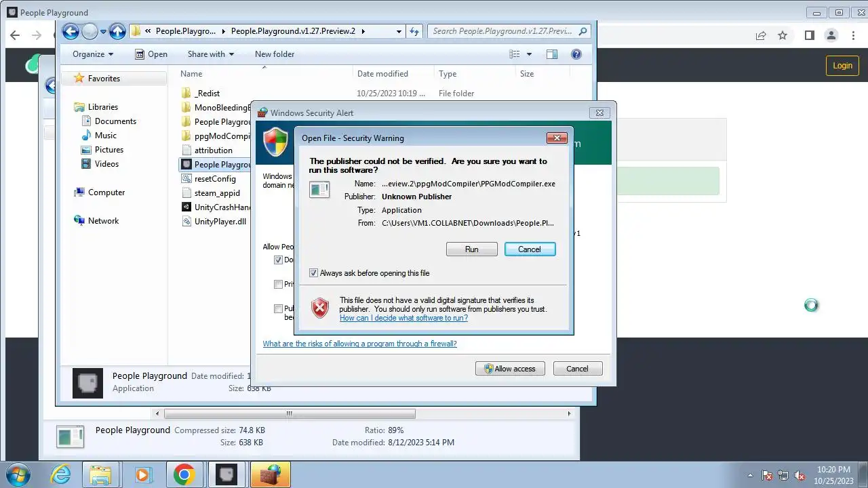This screenshot has height=488, width=868.
Task: Change view icon in Explorer toolbar
Action: click(515, 54)
